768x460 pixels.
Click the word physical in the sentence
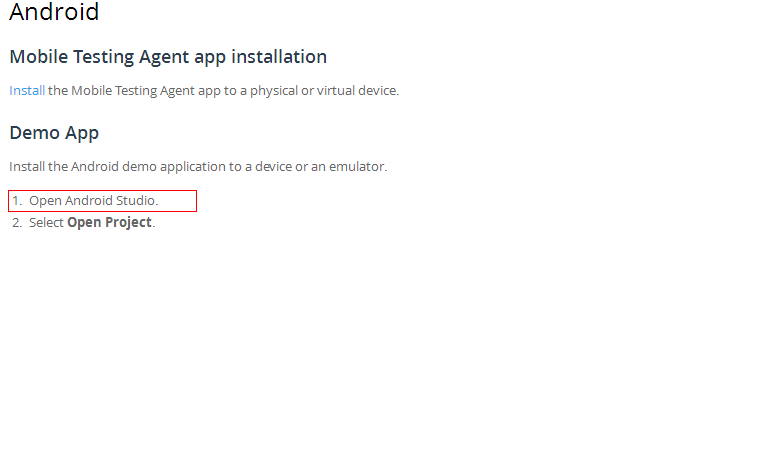point(274,91)
